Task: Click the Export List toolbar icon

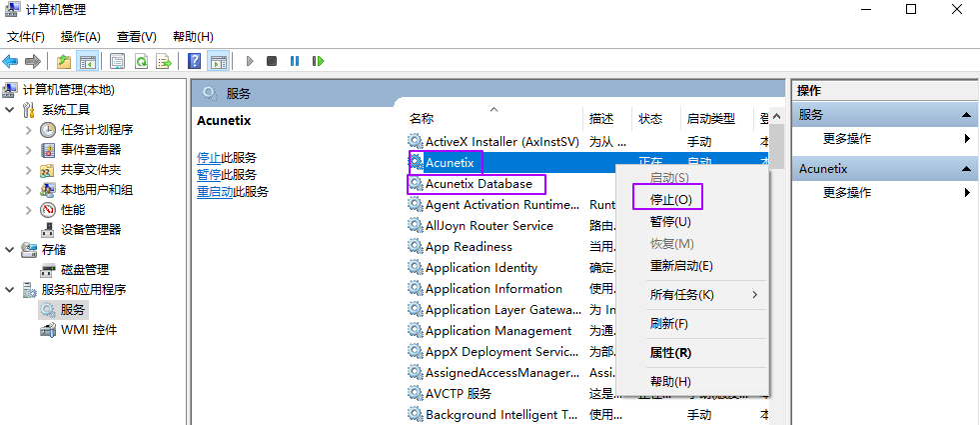Action: coord(163,61)
